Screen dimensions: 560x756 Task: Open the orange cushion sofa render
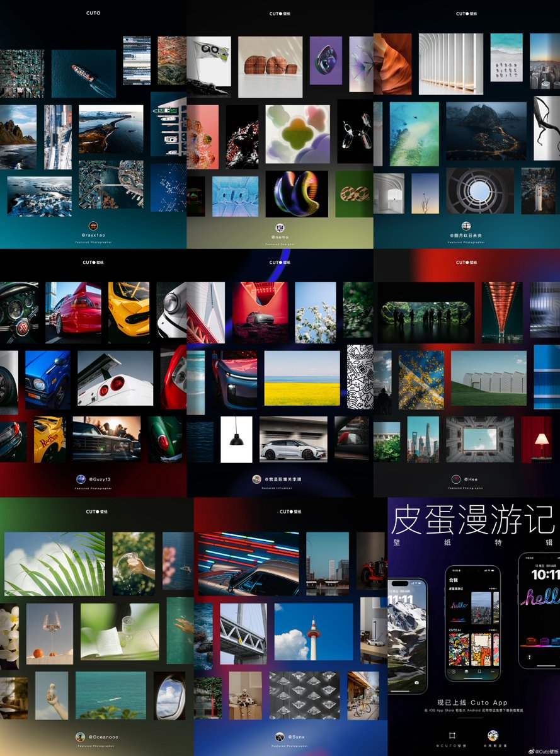point(270,67)
